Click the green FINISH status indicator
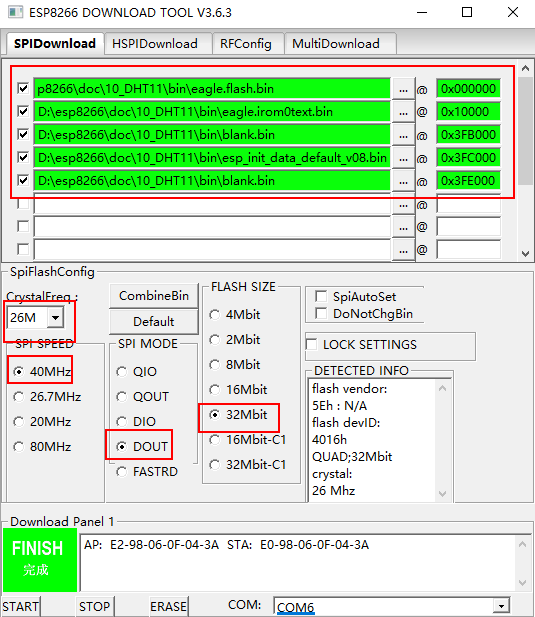The height and width of the screenshot is (617, 535). coord(40,560)
